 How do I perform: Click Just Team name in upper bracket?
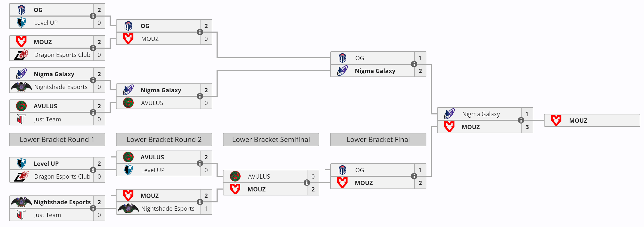[x=47, y=119]
